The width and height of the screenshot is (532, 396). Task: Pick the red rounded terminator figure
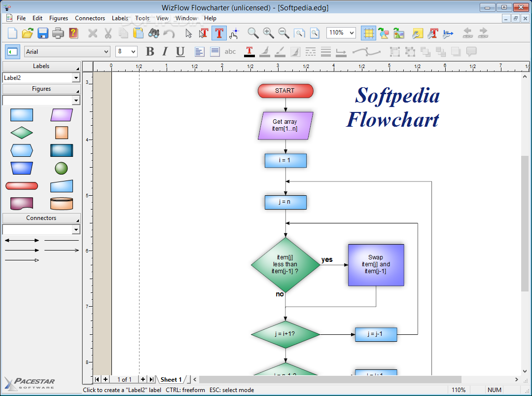pos(22,186)
